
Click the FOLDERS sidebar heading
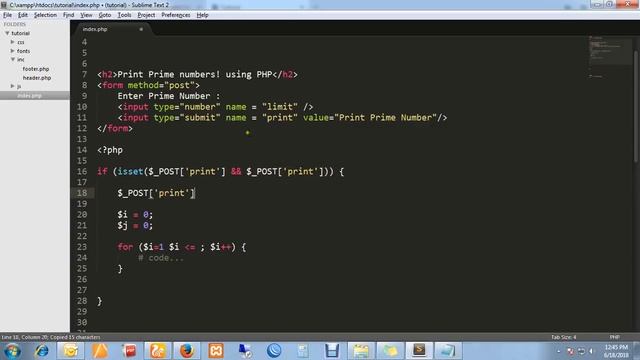(x=15, y=24)
